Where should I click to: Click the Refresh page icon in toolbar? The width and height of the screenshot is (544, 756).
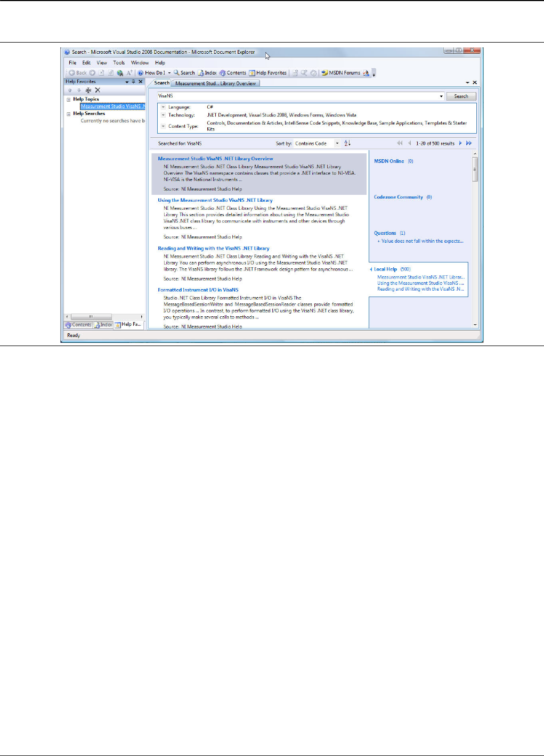point(110,73)
